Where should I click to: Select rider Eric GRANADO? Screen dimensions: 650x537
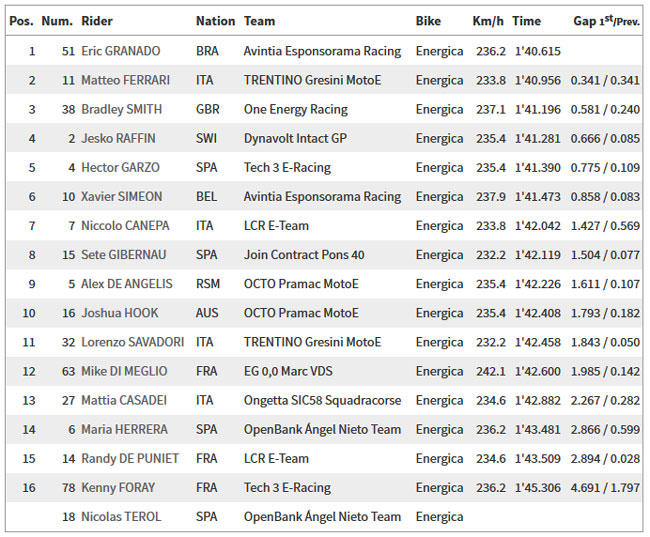point(121,51)
